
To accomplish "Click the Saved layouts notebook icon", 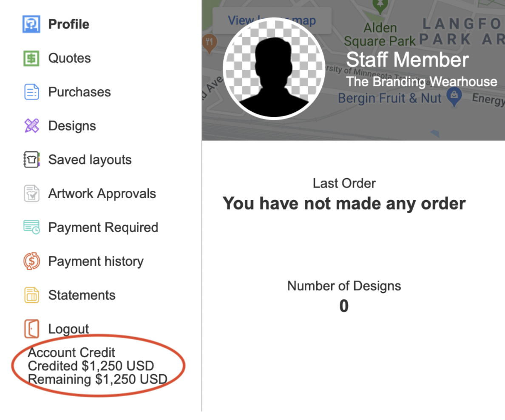I will pos(31,160).
